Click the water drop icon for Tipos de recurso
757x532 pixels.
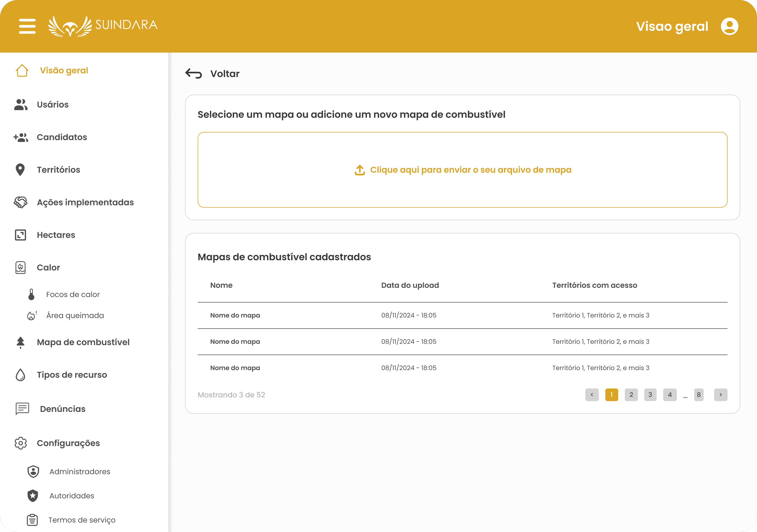(21, 375)
